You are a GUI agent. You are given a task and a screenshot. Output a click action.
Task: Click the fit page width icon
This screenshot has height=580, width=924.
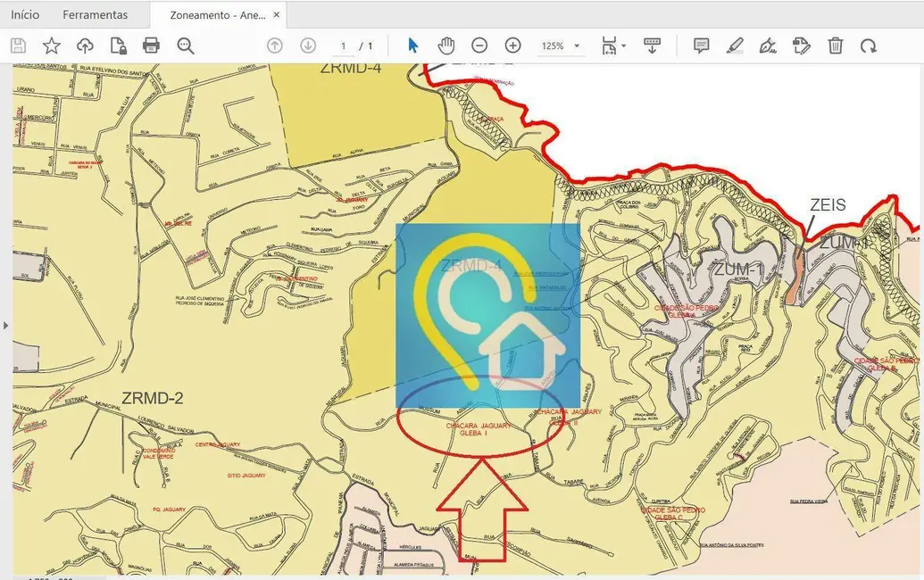coord(609,46)
